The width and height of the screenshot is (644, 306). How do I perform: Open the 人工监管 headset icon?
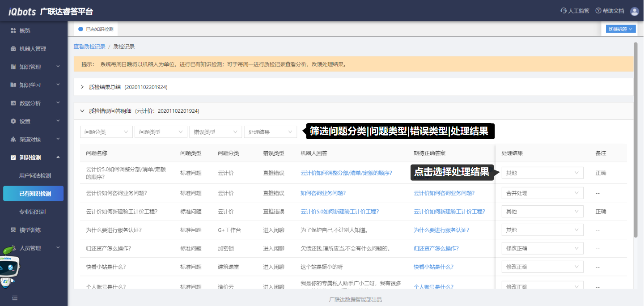(x=563, y=11)
